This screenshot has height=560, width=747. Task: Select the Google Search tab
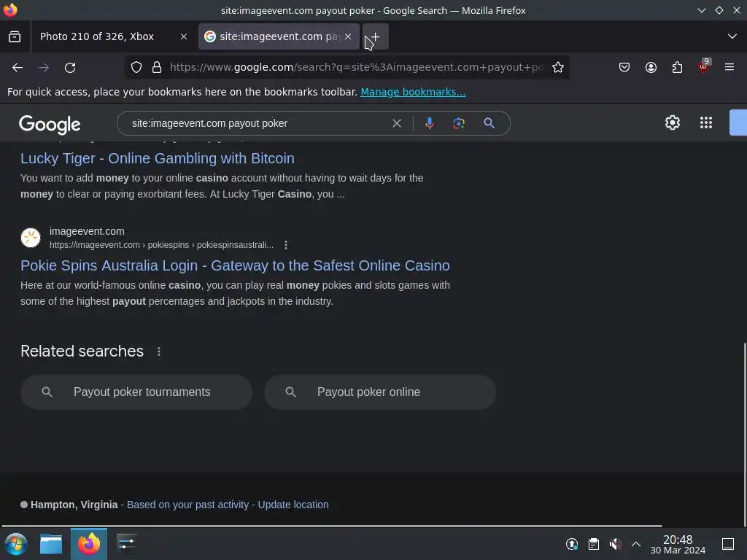click(279, 36)
